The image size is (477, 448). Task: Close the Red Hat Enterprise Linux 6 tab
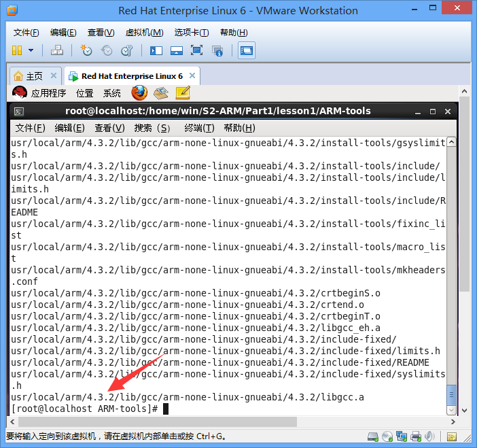pyautogui.click(x=192, y=75)
